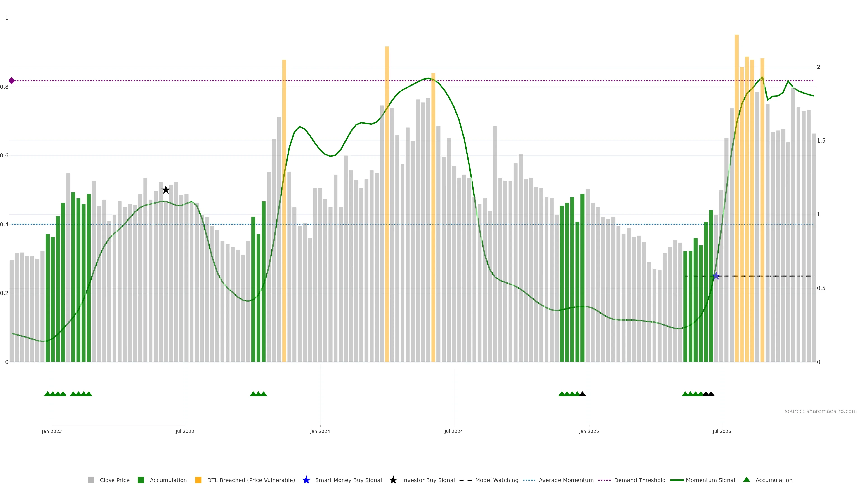Toggle the Average Momentum legend entry

pyautogui.click(x=566, y=480)
